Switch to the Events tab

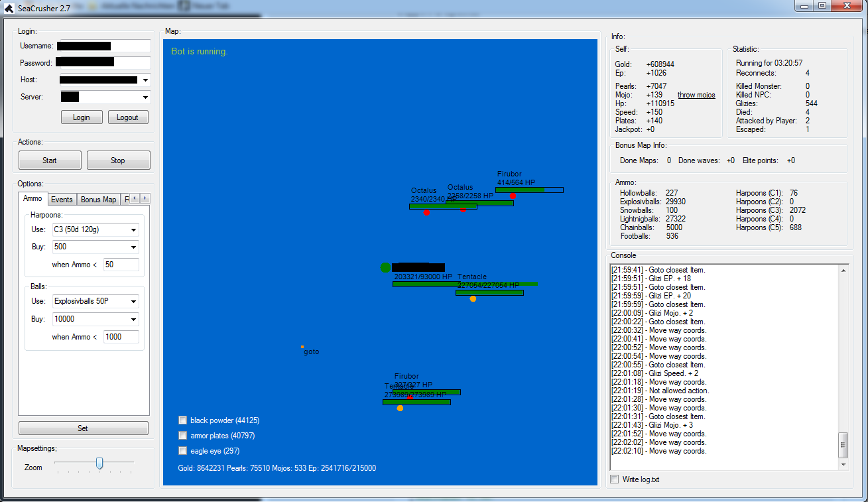[62, 200]
